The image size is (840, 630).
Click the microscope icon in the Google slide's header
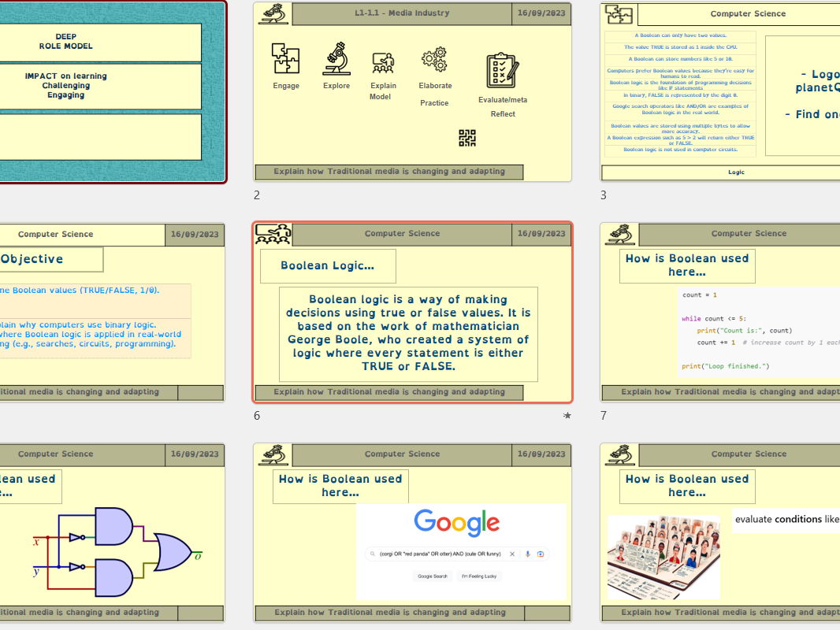[x=273, y=454]
